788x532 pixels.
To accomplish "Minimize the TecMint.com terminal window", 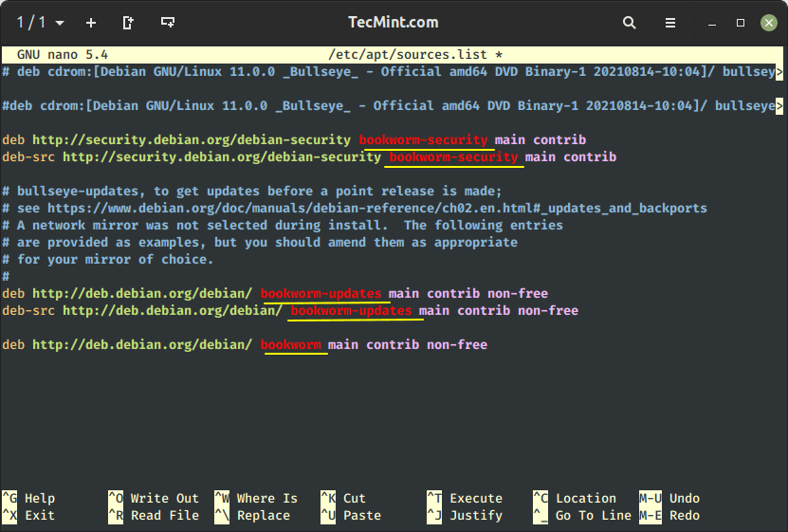I will [711, 24].
